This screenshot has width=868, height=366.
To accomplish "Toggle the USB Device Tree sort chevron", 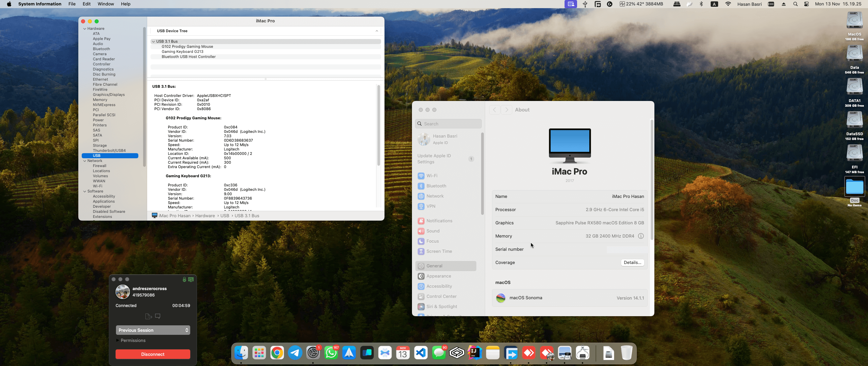I will click(x=377, y=31).
